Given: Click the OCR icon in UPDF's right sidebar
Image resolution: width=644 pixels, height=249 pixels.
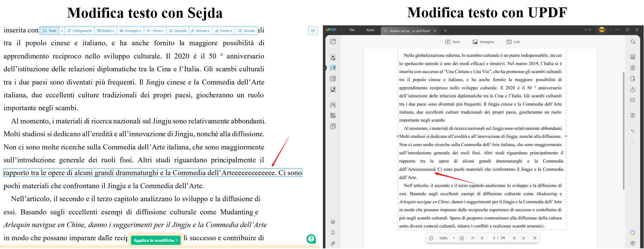Looking at the screenshot, I should [633, 57].
